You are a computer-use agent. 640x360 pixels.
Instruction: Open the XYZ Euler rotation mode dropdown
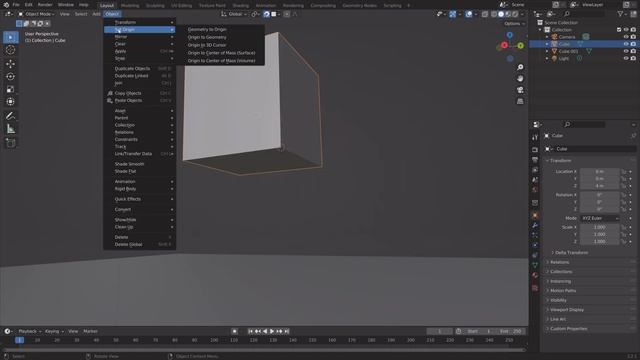tap(600, 218)
